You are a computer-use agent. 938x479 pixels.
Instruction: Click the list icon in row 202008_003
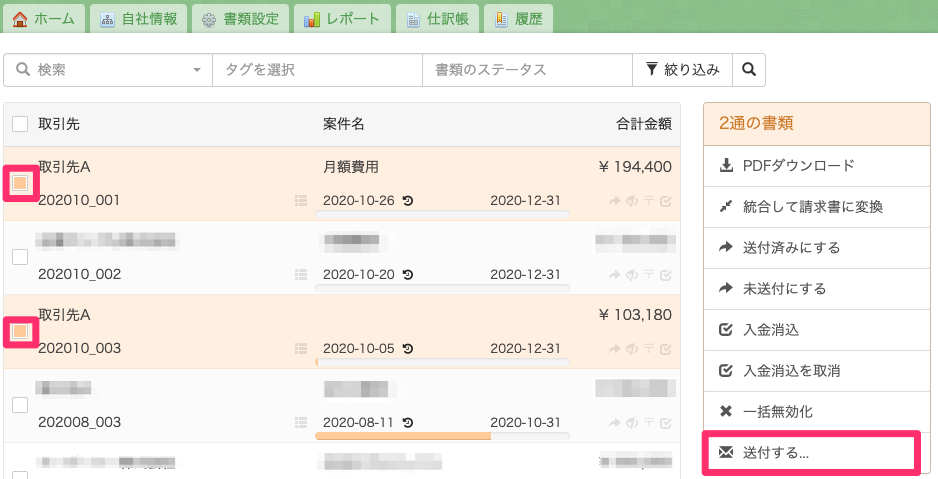tap(301, 422)
